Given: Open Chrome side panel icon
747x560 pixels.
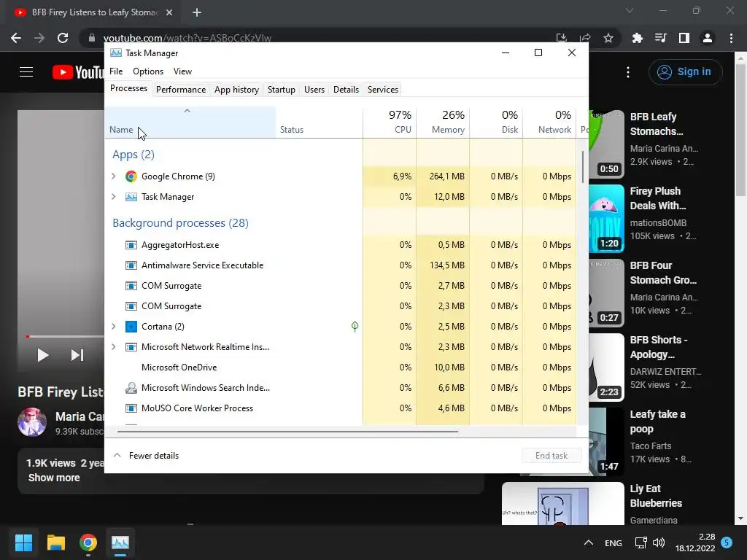Looking at the screenshot, I should [x=684, y=38].
